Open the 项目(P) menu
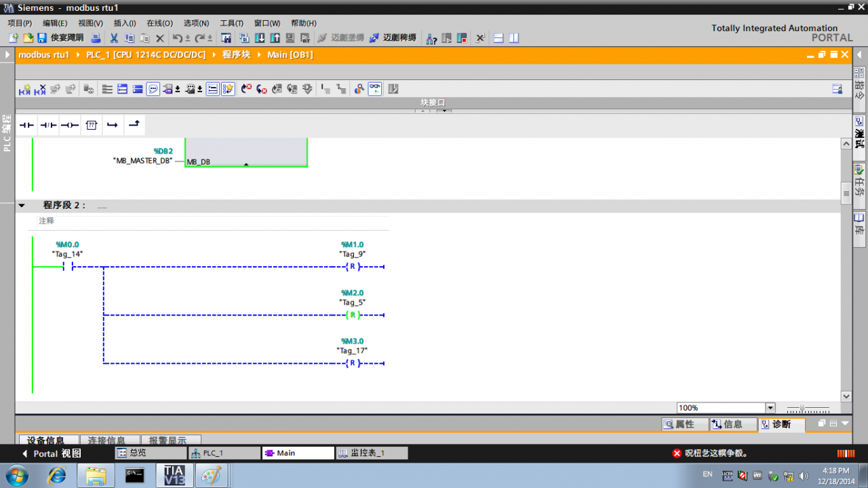Viewport: 868px width, 488px height. click(x=20, y=23)
